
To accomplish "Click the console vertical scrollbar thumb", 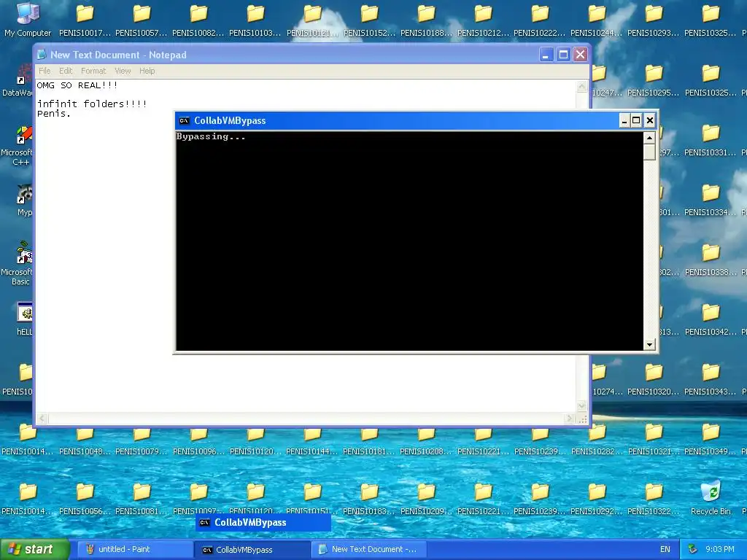I will (x=649, y=152).
